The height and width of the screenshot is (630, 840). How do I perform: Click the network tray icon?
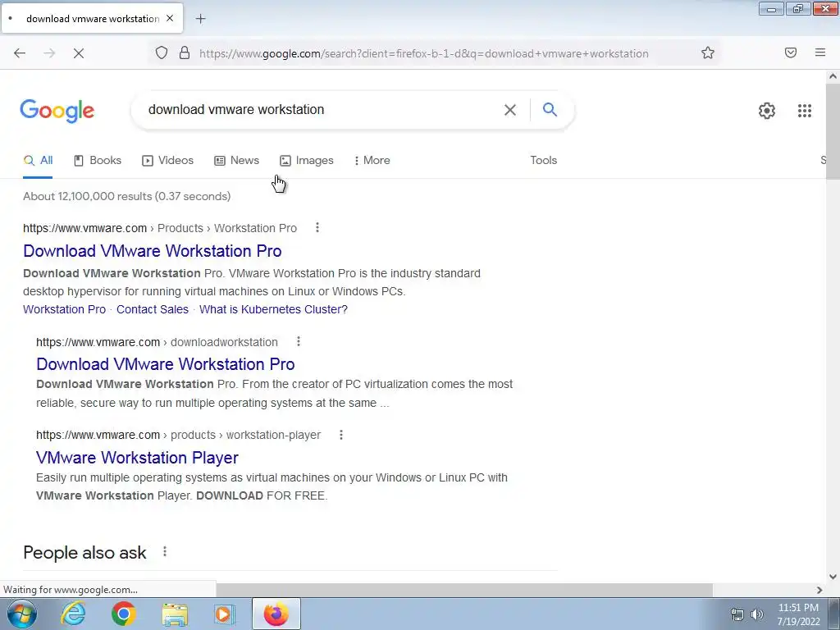pos(737,614)
